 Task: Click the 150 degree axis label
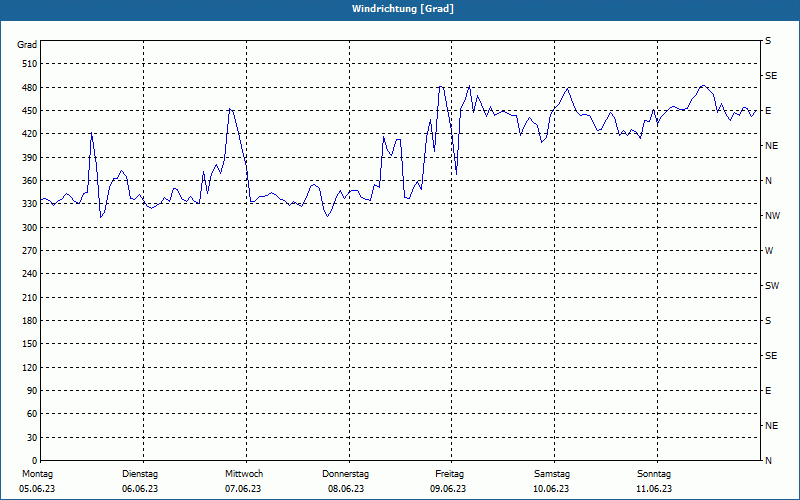(30, 343)
